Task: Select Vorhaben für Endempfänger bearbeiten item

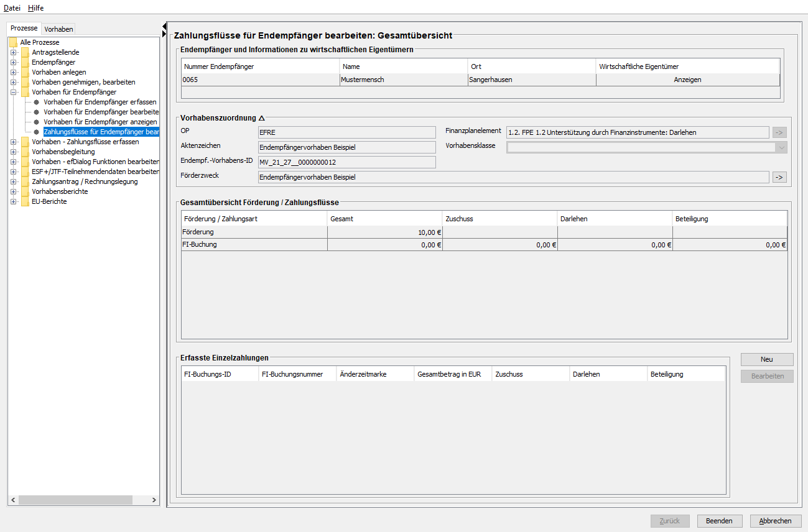Action: click(101, 112)
